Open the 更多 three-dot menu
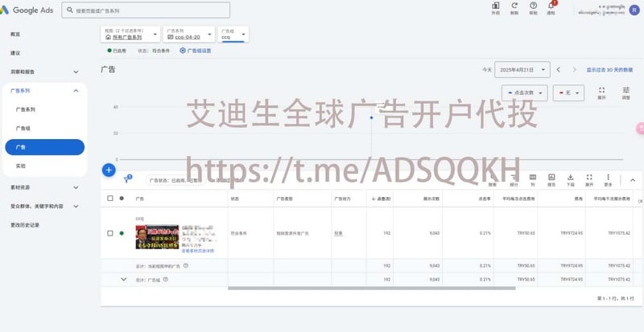 tap(609, 180)
